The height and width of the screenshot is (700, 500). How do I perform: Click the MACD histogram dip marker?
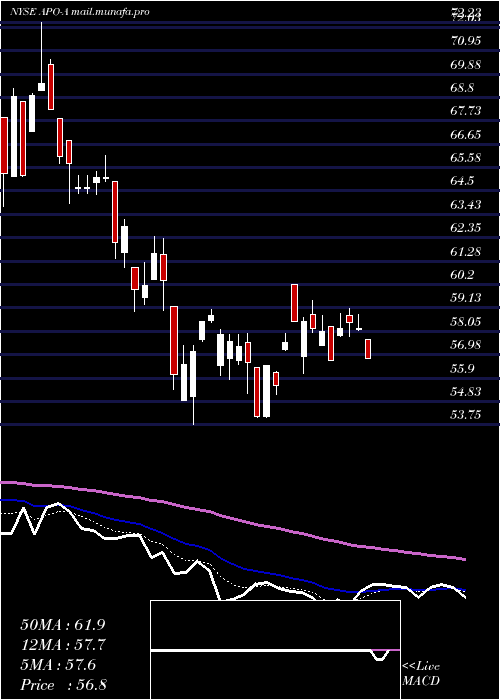[379, 655]
